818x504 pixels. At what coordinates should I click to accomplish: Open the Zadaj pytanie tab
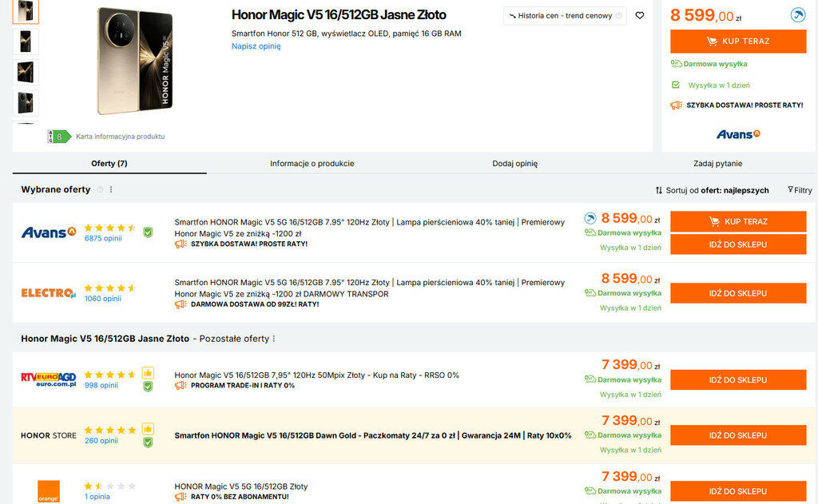[x=717, y=163]
